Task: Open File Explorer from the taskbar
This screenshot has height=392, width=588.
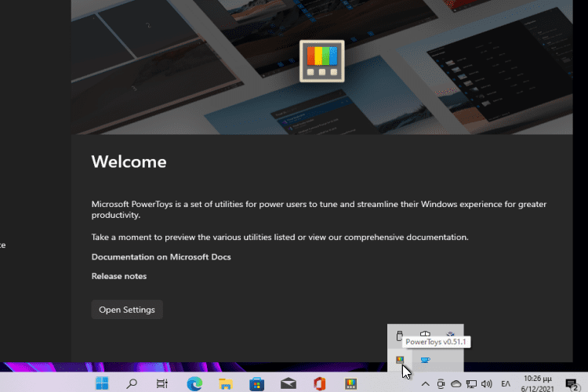Action: coord(225,383)
